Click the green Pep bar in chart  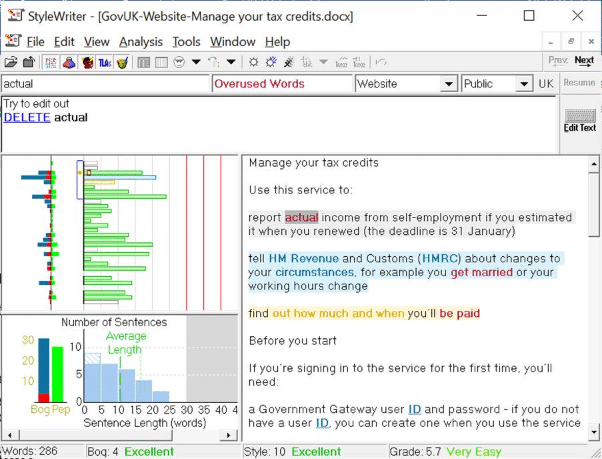(58, 374)
